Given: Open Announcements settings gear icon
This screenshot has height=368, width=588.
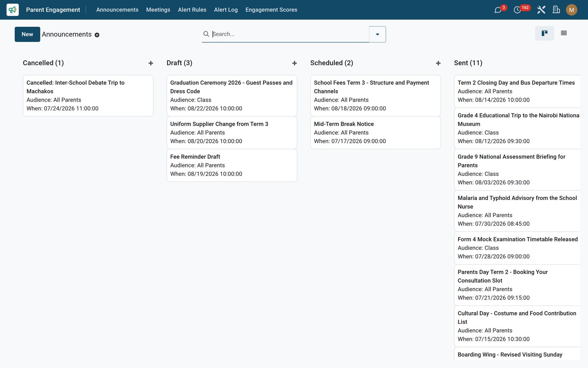Looking at the screenshot, I should pos(97,35).
